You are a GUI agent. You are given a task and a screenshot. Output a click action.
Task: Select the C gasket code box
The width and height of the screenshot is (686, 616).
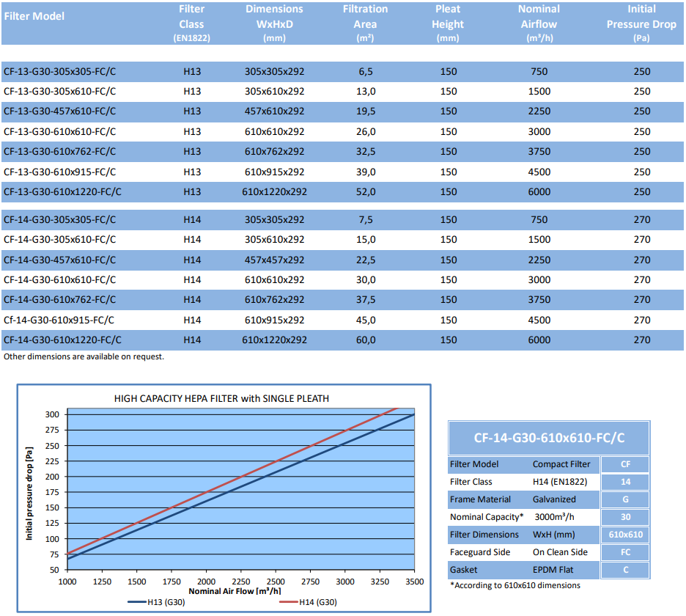(x=625, y=570)
